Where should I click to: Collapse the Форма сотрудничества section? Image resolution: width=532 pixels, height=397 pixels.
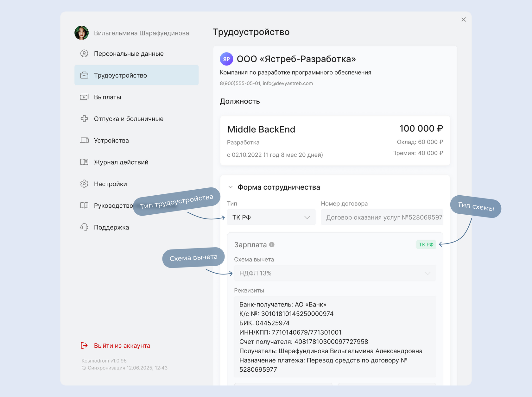[231, 187]
